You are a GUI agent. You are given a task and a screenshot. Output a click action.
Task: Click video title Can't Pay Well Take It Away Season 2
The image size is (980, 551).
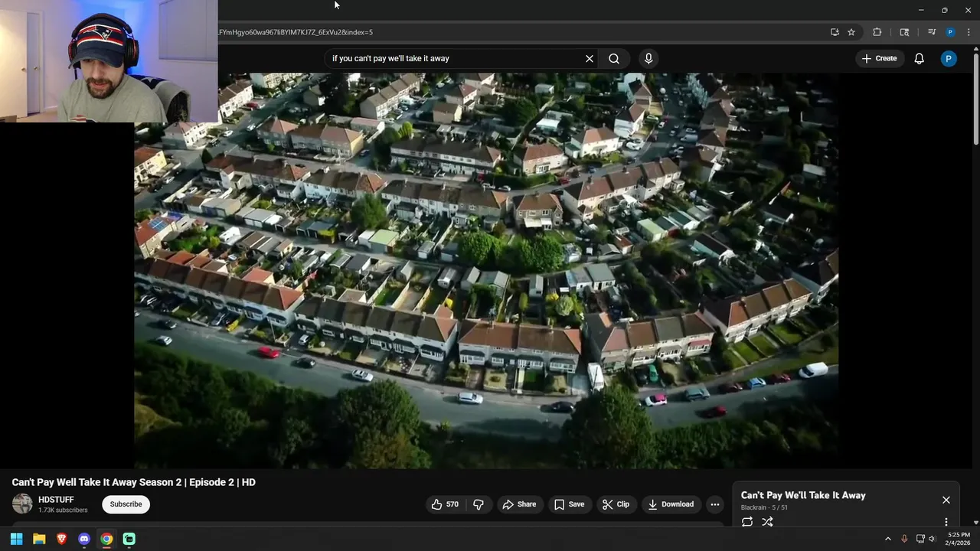click(x=134, y=482)
